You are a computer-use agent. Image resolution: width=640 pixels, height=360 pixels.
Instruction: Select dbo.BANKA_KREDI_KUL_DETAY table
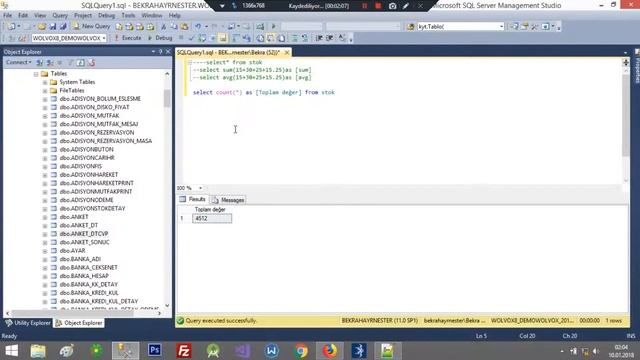99,301
